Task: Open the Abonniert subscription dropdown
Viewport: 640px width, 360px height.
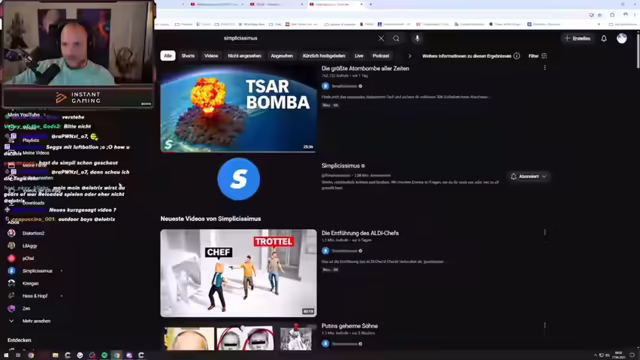Action: pos(528,176)
